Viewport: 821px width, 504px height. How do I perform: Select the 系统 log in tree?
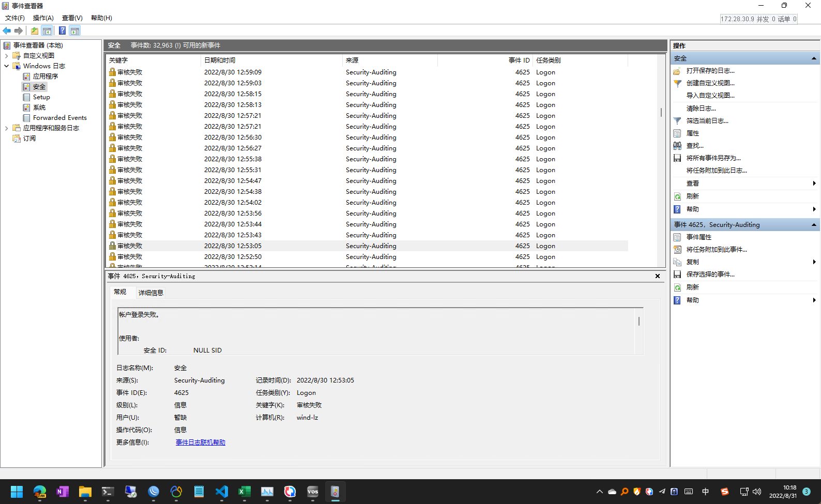[39, 108]
